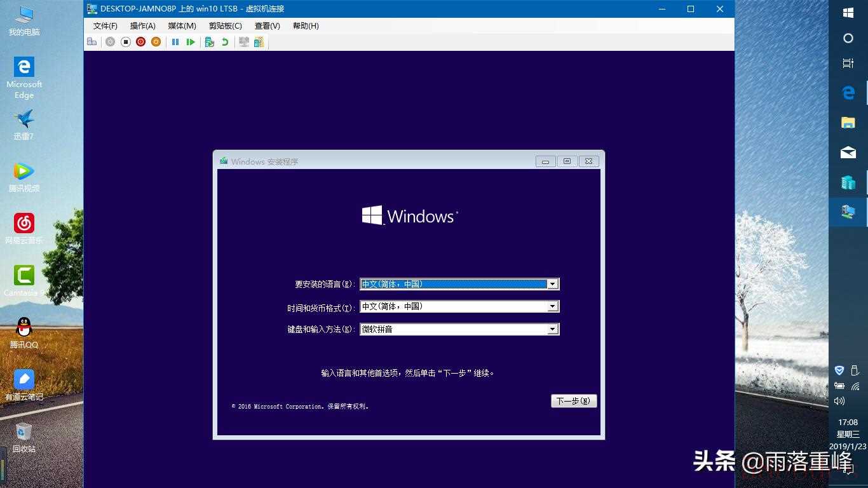Open the 查看(V) menu
The height and width of the screenshot is (488, 868).
[267, 26]
